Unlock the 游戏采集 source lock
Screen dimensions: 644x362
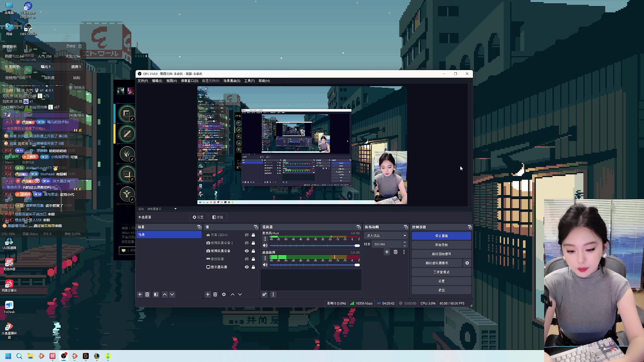tap(254, 259)
